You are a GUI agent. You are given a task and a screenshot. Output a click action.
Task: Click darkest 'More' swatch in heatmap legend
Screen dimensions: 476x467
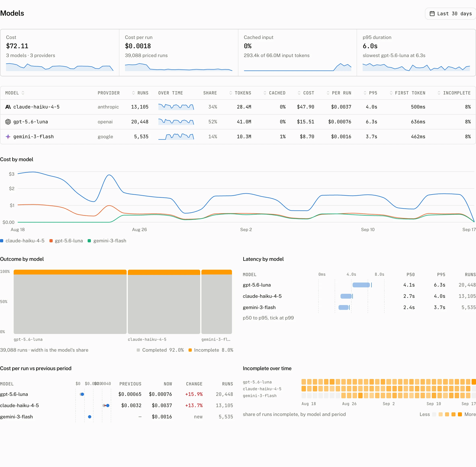460,414
